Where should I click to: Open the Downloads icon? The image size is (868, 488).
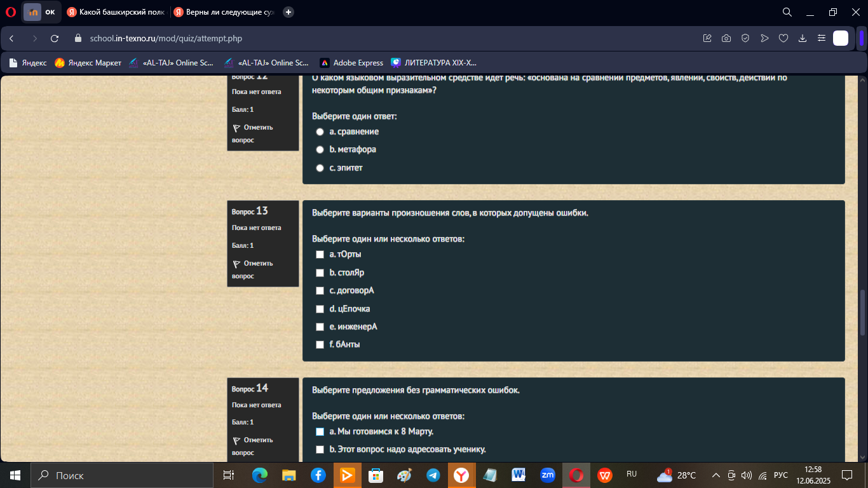[803, 39]
